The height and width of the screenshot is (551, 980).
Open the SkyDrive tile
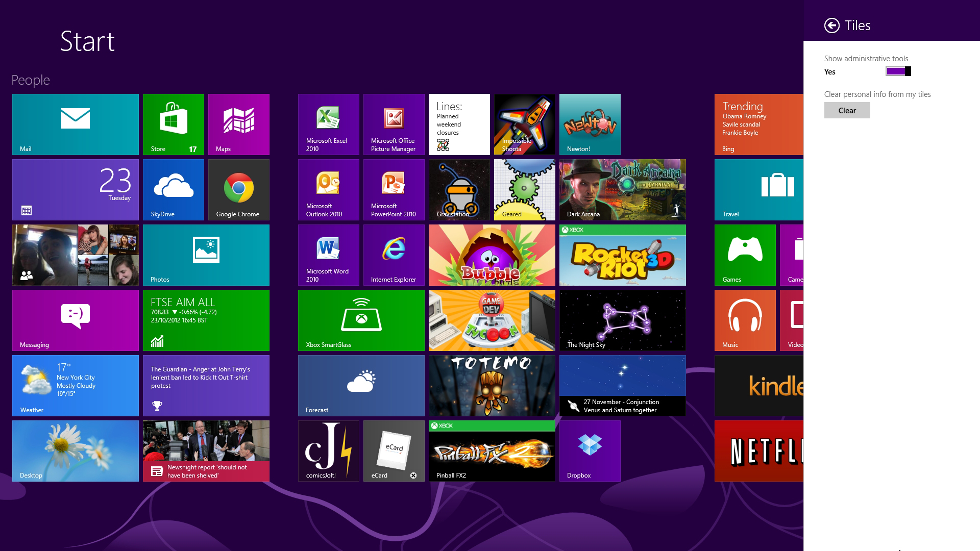coord(174,190)
